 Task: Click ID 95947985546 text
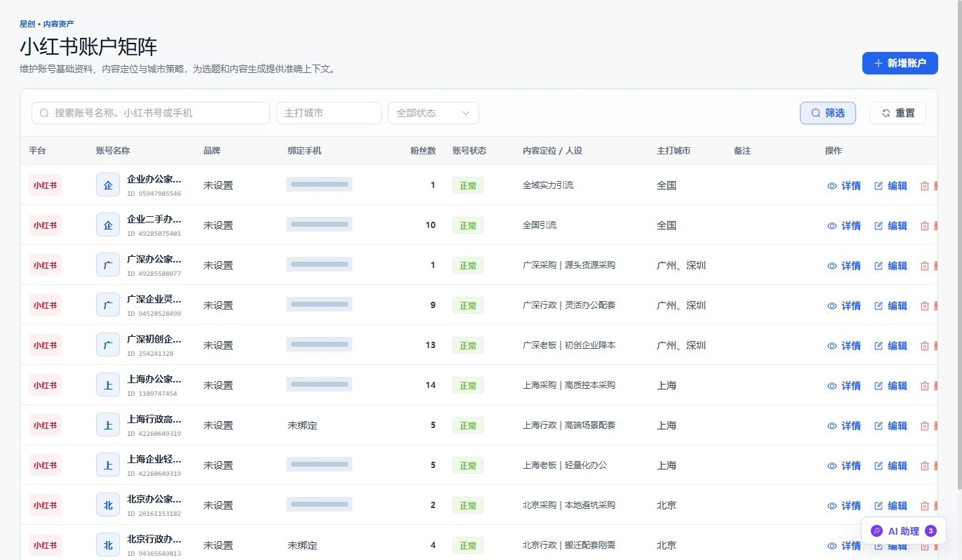(x=154, y=194)
